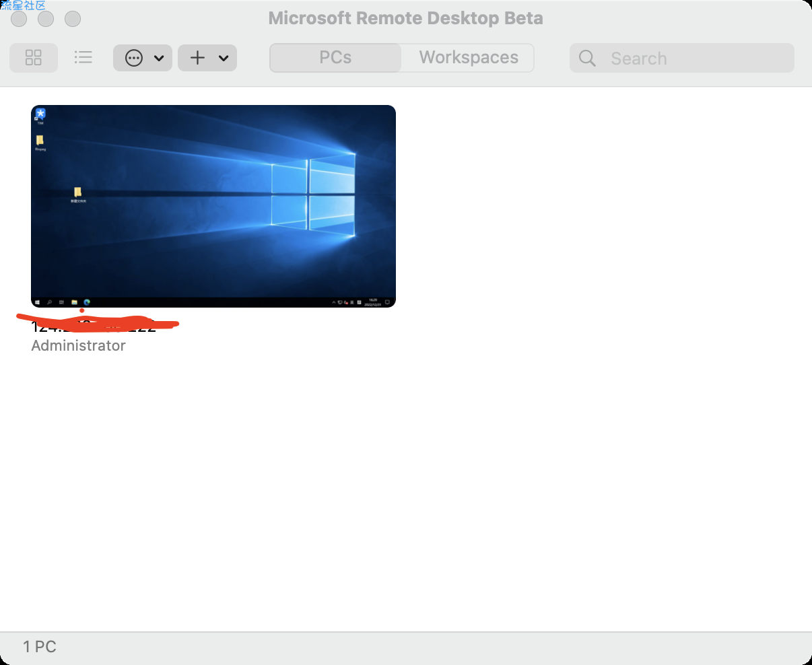Click the Microsoft Remote Desktop Beta title
Viewport: 812px width, 665px height.
[x=406, y=18]
